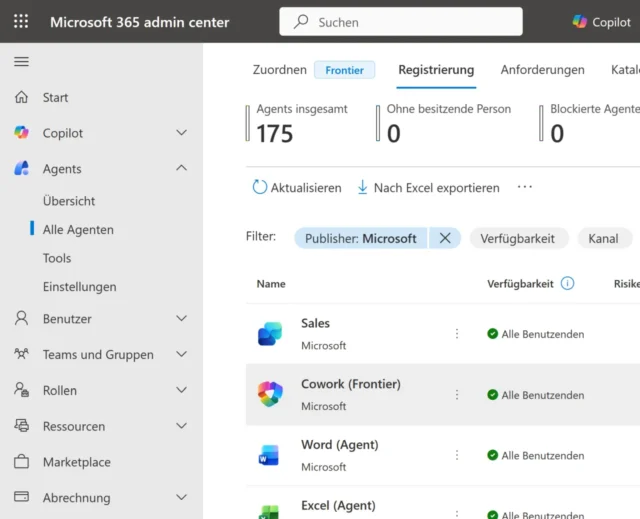This screenshot has width=640, height=519.
Task: Switch to the Zuordnen tab
Action: tap(280, 70)
